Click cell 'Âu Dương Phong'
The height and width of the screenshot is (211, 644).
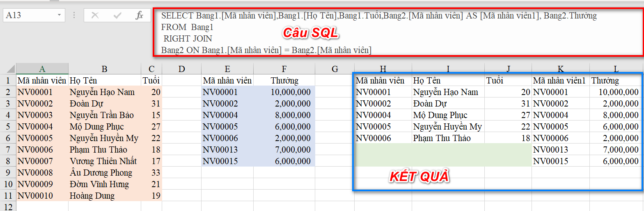105,172
